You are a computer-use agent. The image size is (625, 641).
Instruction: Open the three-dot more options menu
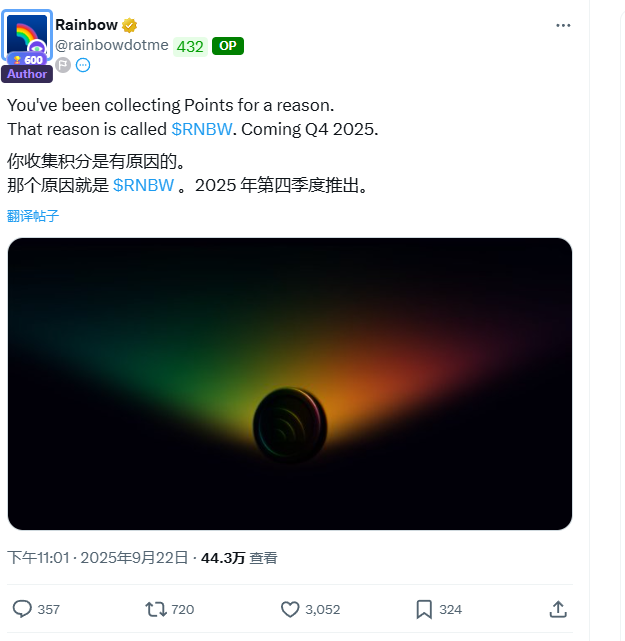pyautogui.click(x=563, y=25)
